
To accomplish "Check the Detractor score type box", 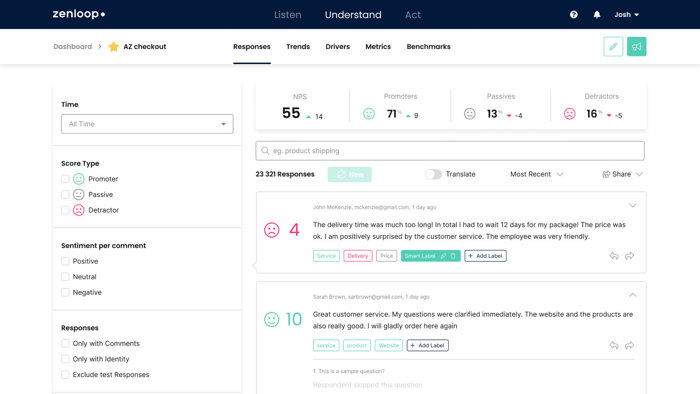I will [x=65, y=210].
